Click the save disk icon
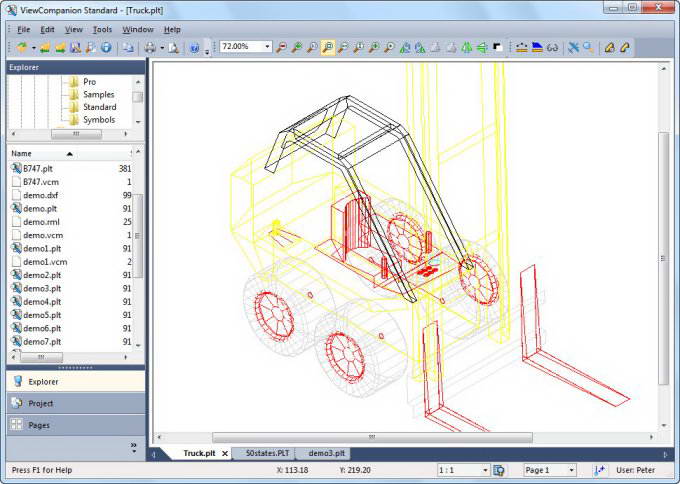Image resolution: width=680 pixels, height=484 pixels. [x=76, y=47]
